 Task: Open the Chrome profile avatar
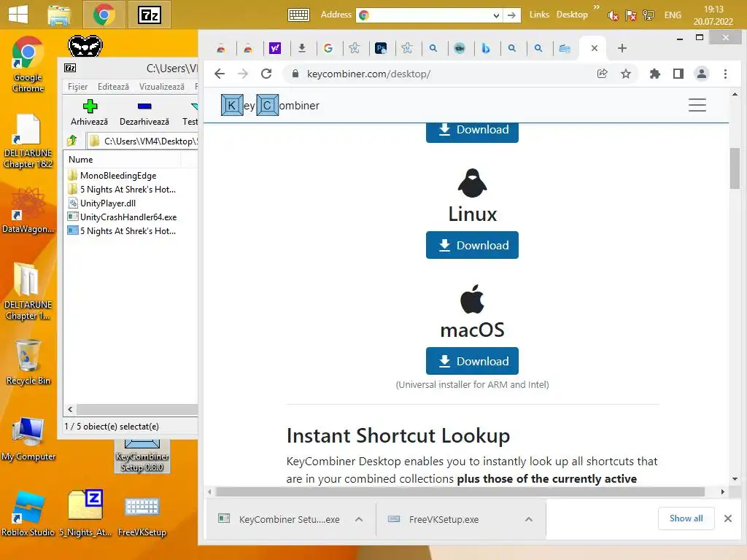click(x=701, y=74)
